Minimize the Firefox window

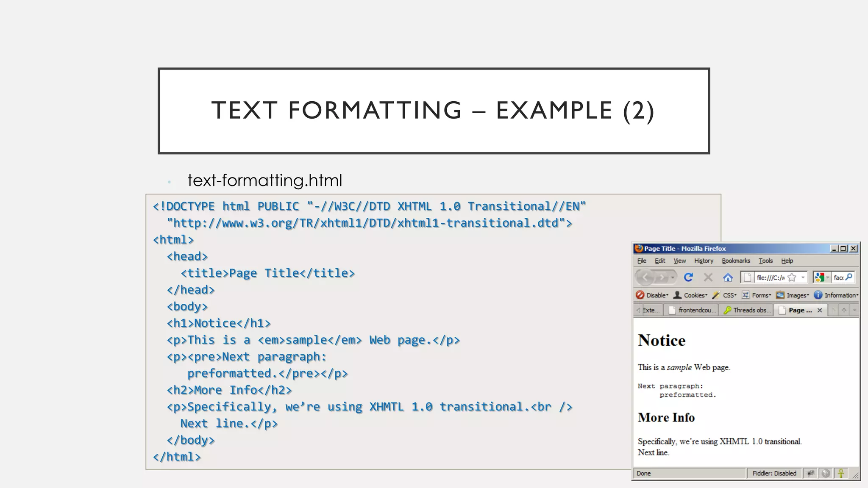pos(834,249)
